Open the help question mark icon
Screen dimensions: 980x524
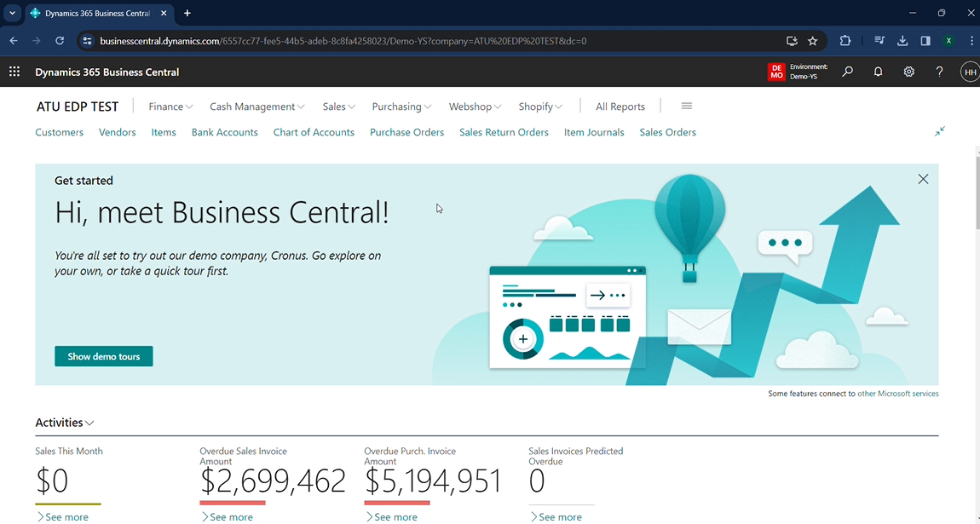pyautogui.click(x=939, y=72)
